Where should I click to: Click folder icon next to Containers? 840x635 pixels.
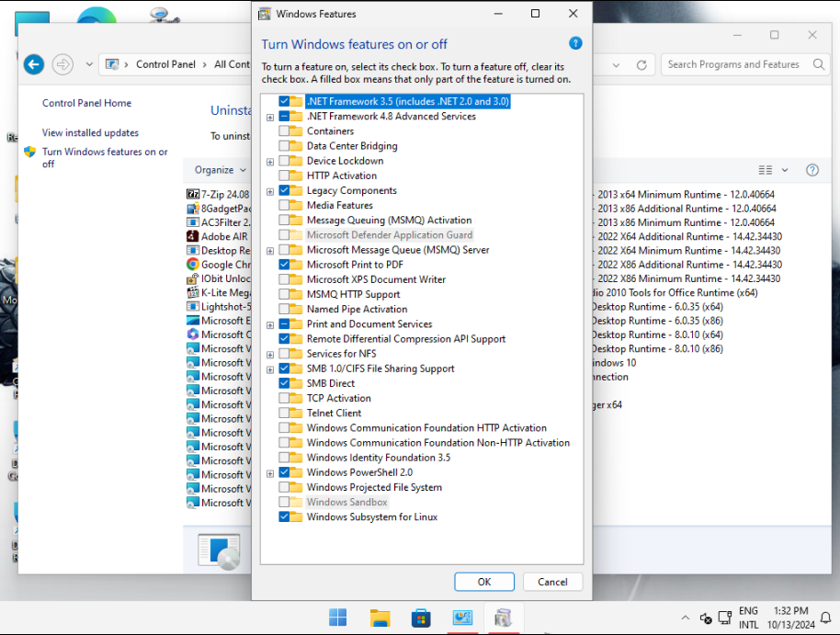coord(296,131)
